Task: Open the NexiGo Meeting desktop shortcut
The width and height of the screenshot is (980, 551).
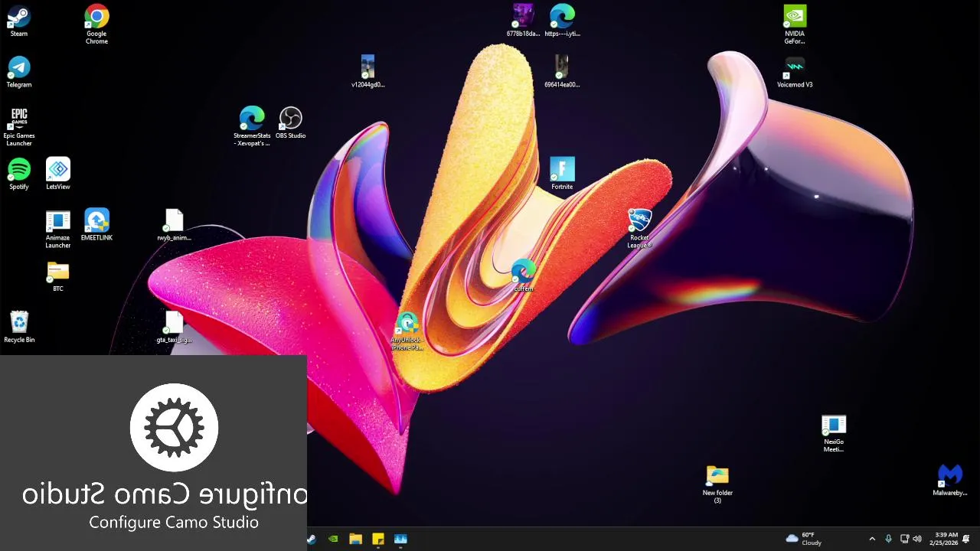Action: pyautogui.click(x=834, y=434)
